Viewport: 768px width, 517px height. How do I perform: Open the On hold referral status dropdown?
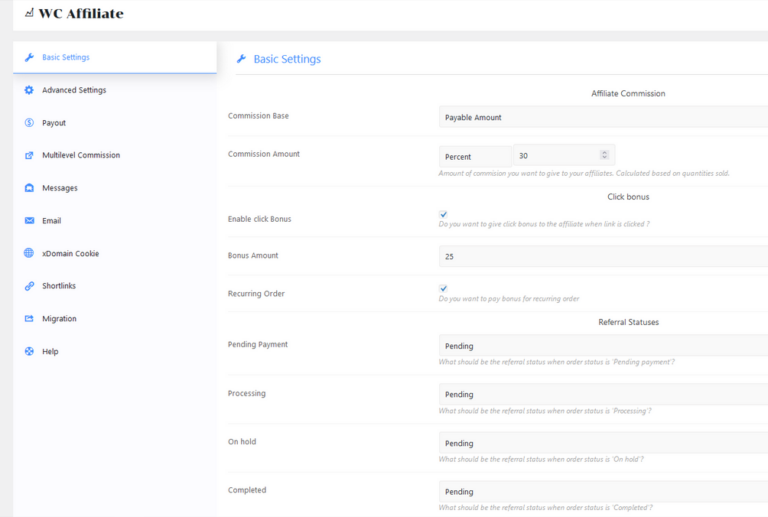[x=603, y=443]
